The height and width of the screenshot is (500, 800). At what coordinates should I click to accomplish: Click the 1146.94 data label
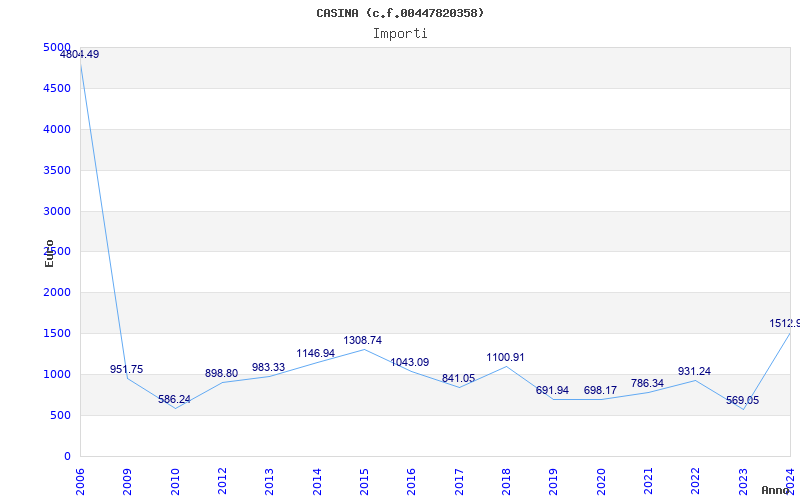(x=316, y=354)
